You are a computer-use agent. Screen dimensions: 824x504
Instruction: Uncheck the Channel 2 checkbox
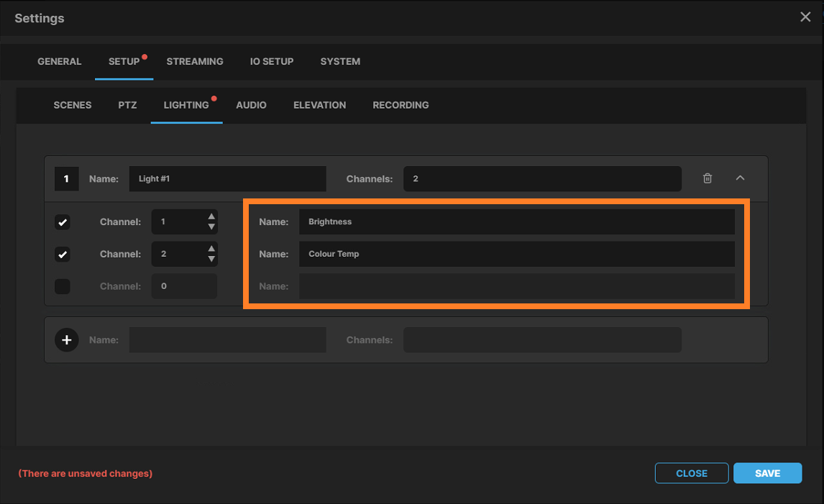(63, 255)
